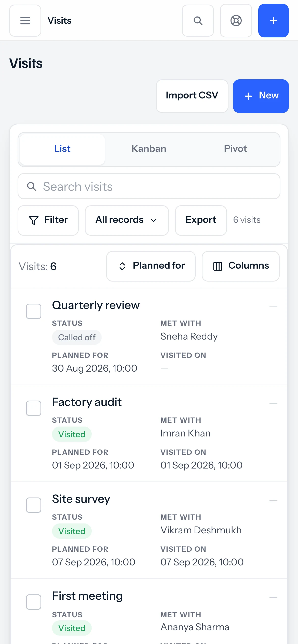Open the search icon in top bar
The height and width of the screenshot is (644, 298).
(x=198, y=21)
